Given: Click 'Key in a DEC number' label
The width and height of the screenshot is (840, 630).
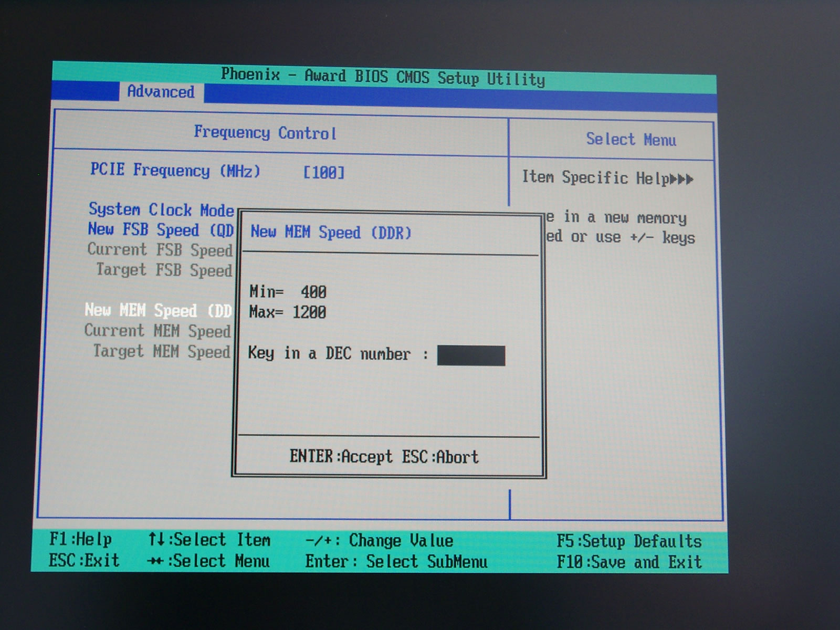Looking at the screenshot, I should click(x=329, y=353).
